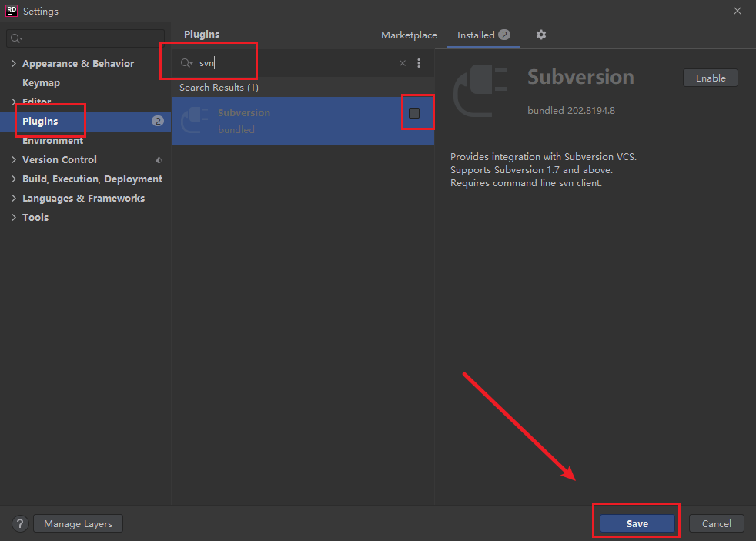Open plugin search options menu

click(x=419, y=64)
